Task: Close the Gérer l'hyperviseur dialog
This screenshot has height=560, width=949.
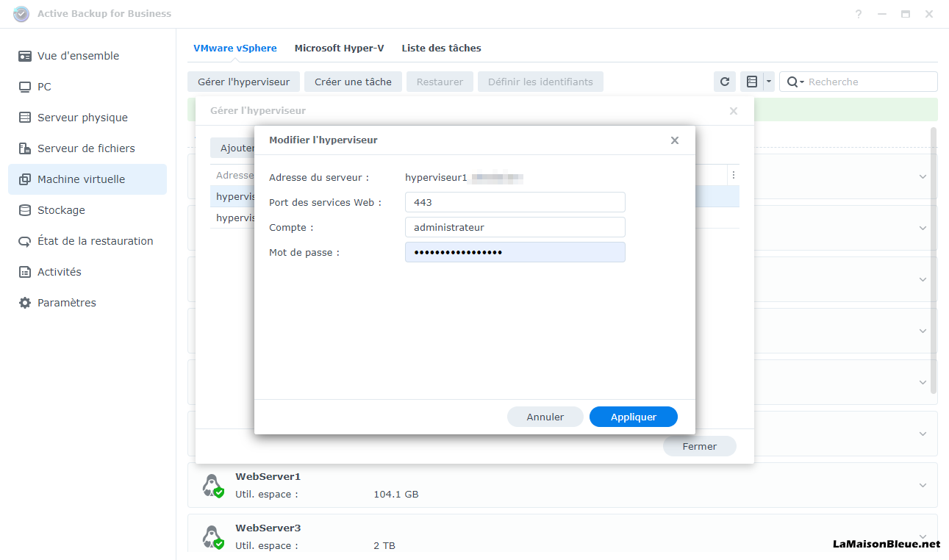Action: point(734,111)
